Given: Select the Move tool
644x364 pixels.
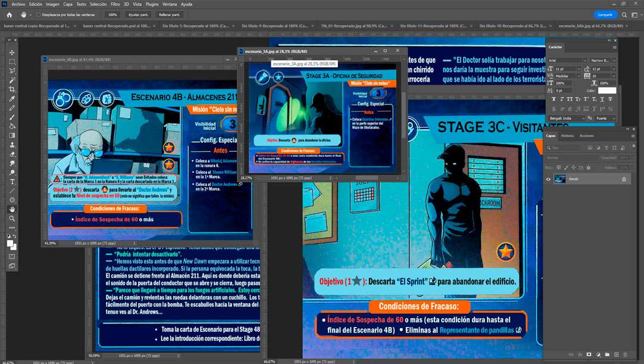Looking at the screenshot, I should 12,52.
